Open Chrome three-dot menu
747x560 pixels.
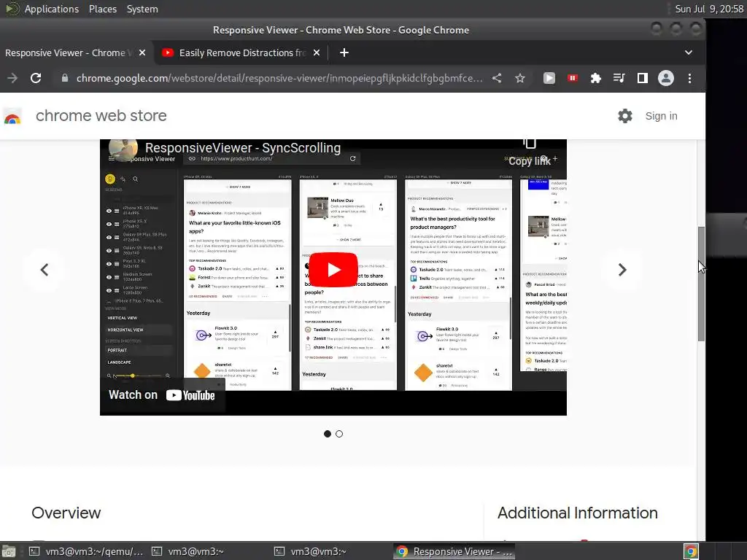(x=689, y=78)
